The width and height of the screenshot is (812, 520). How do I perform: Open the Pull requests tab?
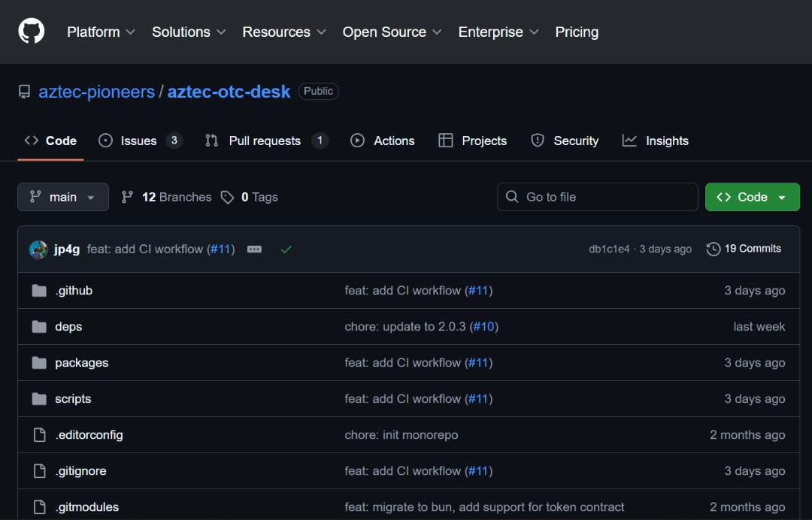click(266, 141)
